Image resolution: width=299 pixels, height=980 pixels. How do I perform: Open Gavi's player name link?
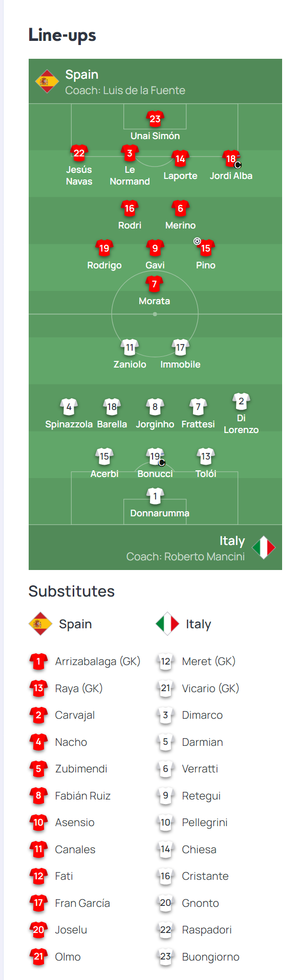tap(155, 265)
